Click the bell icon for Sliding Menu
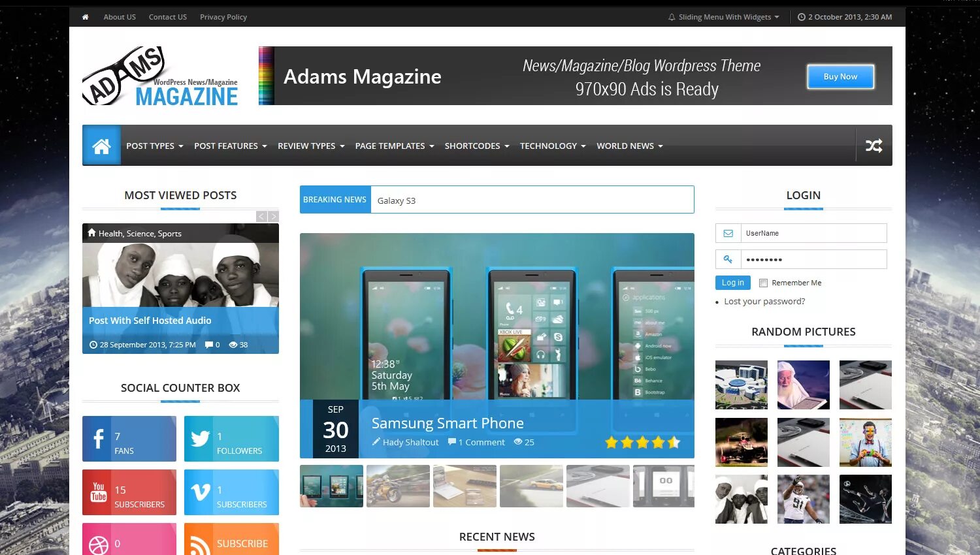The height and width of the screenshot is (555, 980). click(x=672, y=17)
